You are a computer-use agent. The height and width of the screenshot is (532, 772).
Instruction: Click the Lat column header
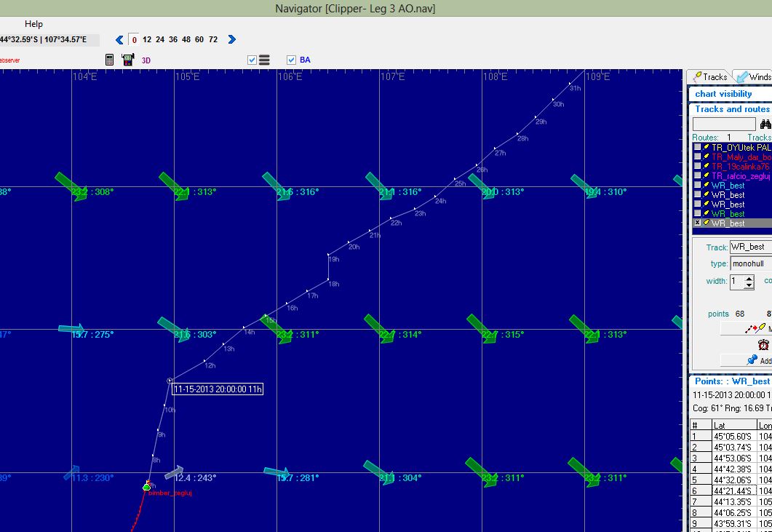click(734, 425)
